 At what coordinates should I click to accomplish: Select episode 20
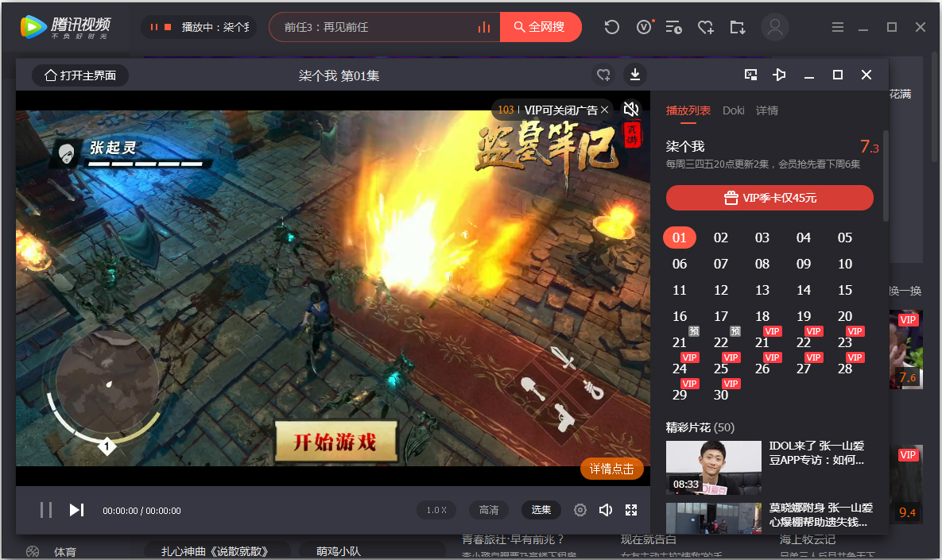(845, 316)
